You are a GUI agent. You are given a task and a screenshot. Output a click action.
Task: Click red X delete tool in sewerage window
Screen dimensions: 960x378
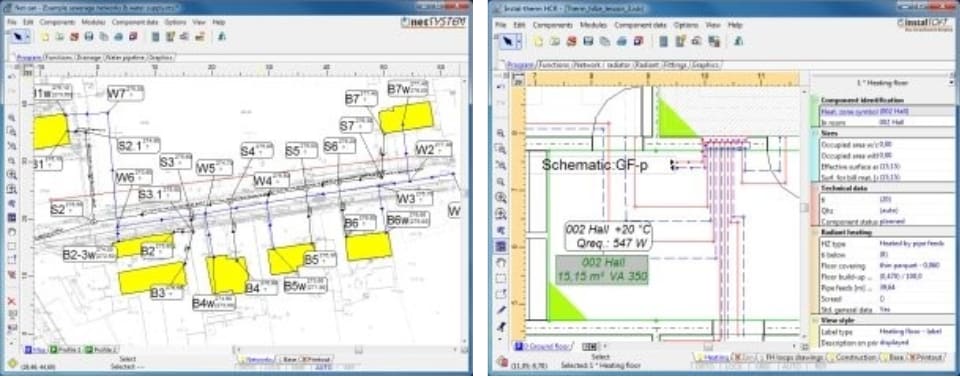[11, 301]
